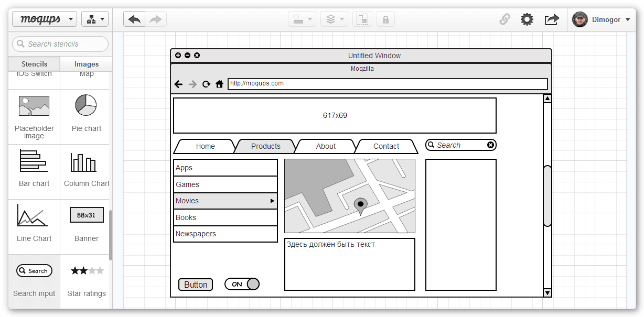Select the Star ratings stencil
Screen dimensions: 644x317
(87, 277)
